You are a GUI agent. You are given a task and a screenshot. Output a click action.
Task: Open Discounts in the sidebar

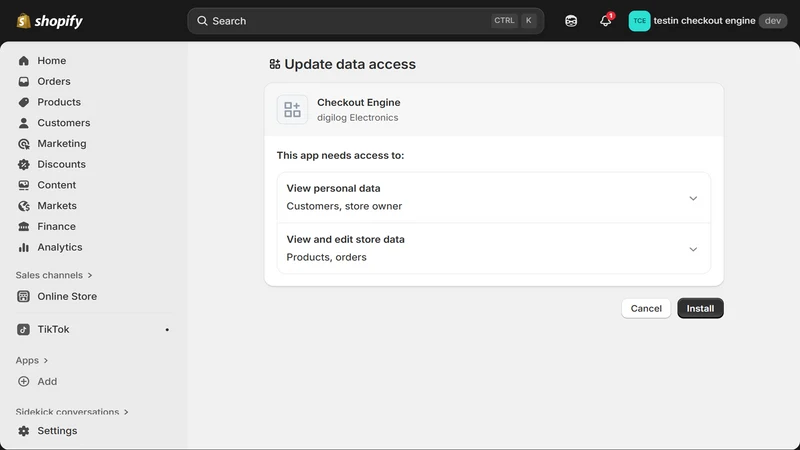coord(61,164)
